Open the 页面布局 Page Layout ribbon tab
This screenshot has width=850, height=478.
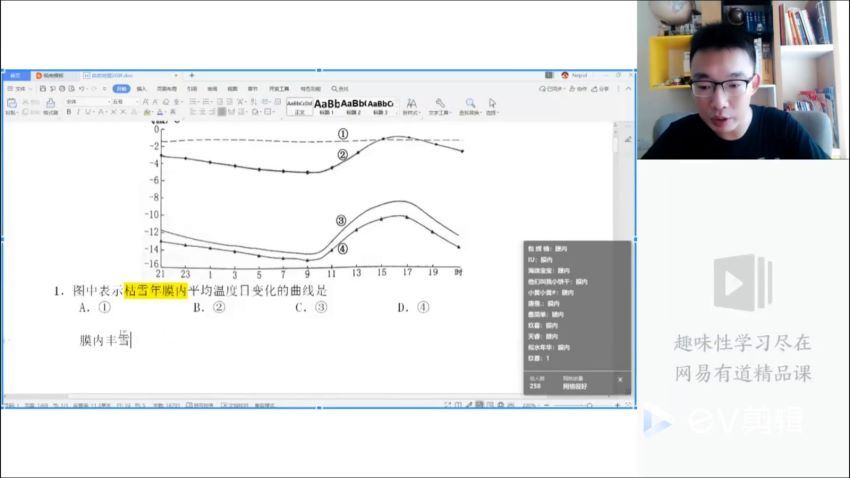click(167, 88)
